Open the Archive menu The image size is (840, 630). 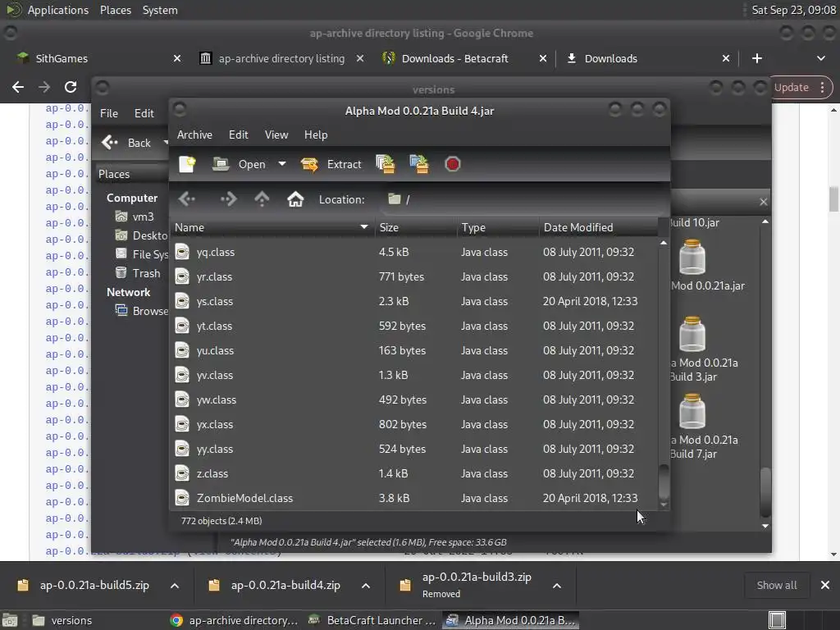click(194, 135)
